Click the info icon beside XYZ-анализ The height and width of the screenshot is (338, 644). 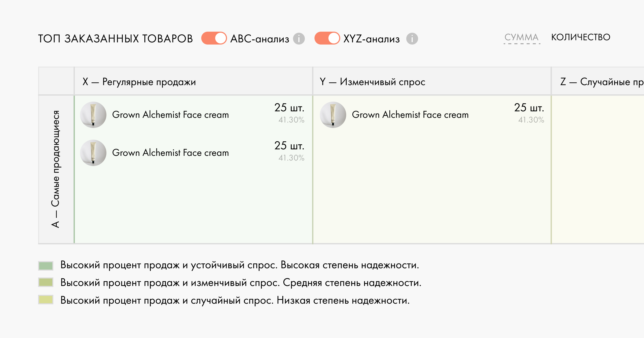point(412,39)
